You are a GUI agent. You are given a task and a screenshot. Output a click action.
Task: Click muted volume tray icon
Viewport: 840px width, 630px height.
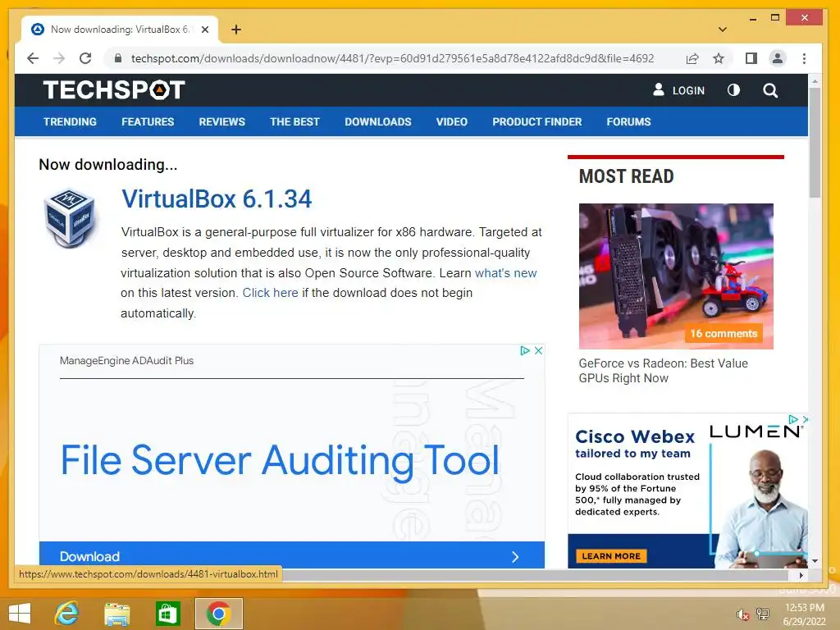click(x=742, y=614)
